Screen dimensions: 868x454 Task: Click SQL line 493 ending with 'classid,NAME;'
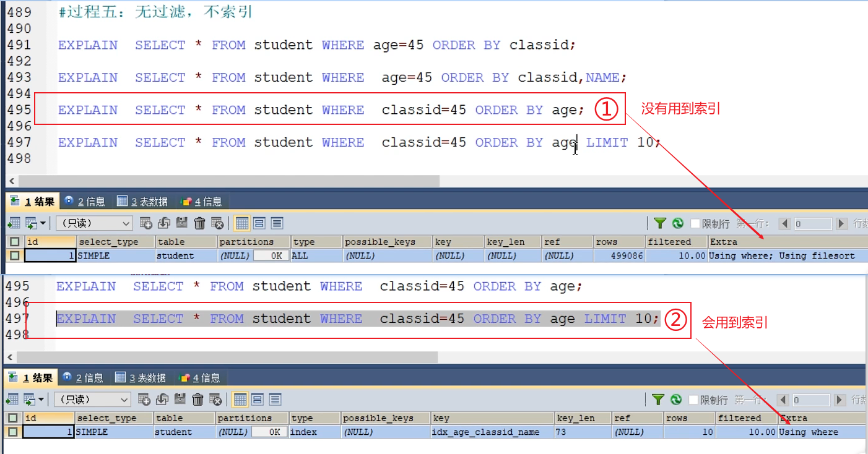(342, 77)
